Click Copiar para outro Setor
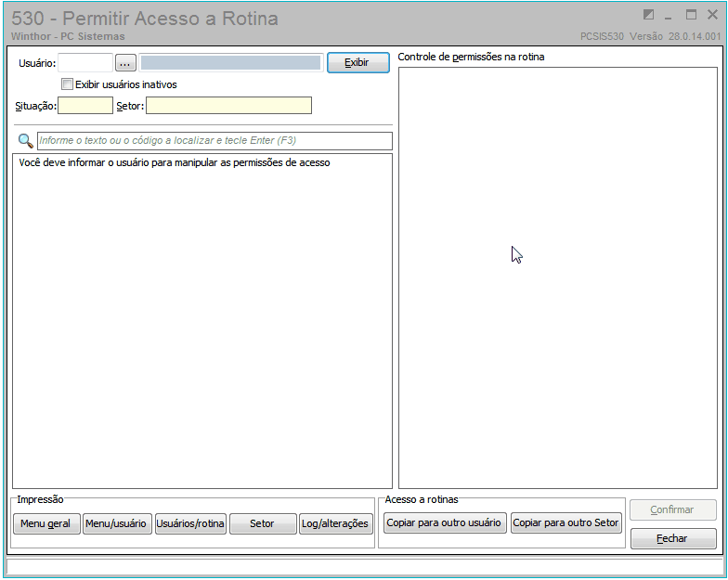Screen dimensions: 728x580 click(x=566, y=523)
